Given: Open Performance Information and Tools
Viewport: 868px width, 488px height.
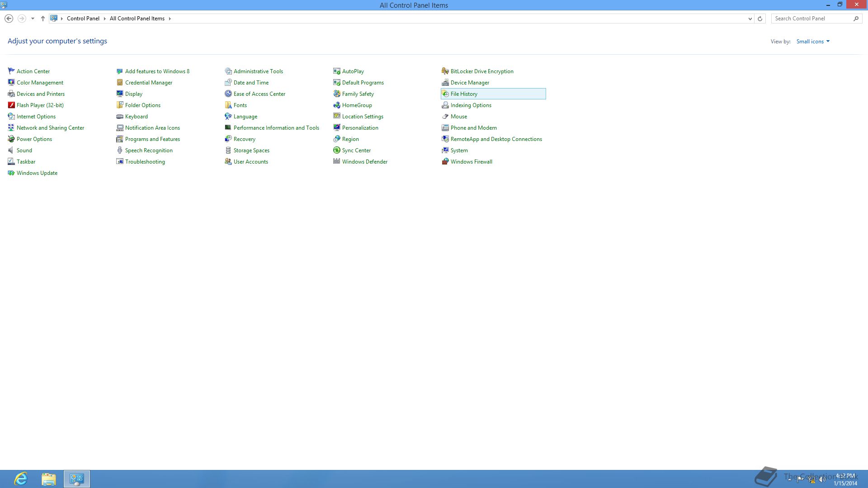Looking at the screenshot, I should 276,128.
